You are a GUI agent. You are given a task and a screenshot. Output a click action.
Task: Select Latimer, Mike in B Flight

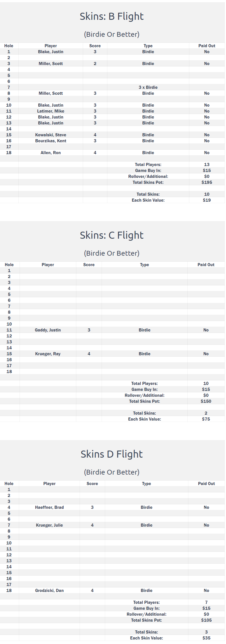51,111
